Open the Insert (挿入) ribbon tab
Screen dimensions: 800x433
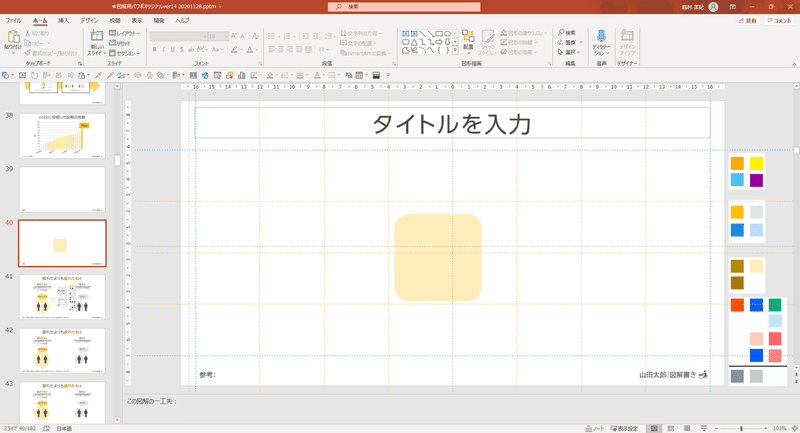click(63, 20)
